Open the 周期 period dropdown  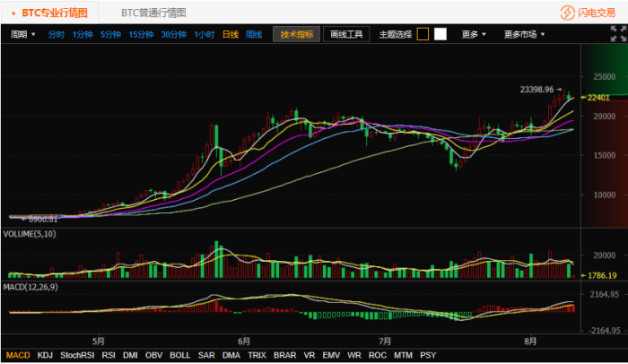(x=23, y=34)
